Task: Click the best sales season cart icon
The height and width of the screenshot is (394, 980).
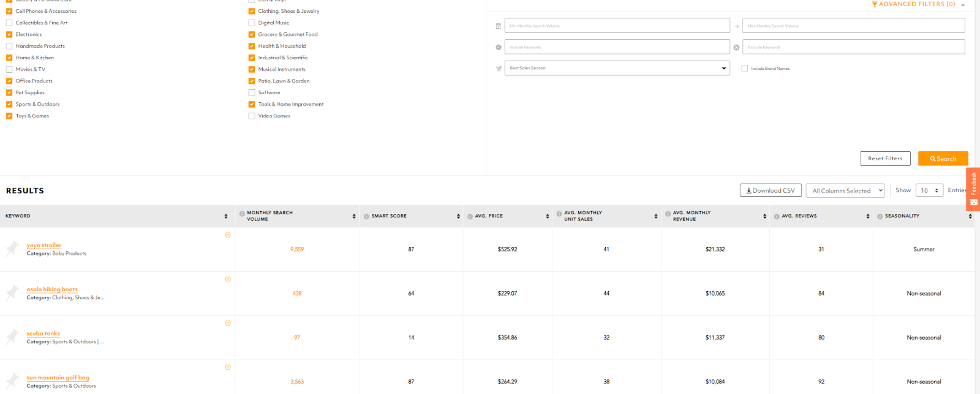Action: (498, 68)
